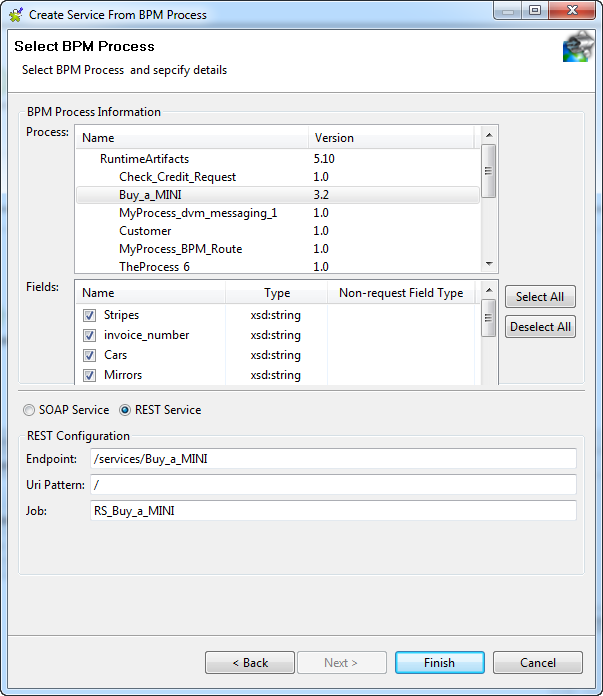
Task: Click the Deselect All button
Action: tap(540, 327)
